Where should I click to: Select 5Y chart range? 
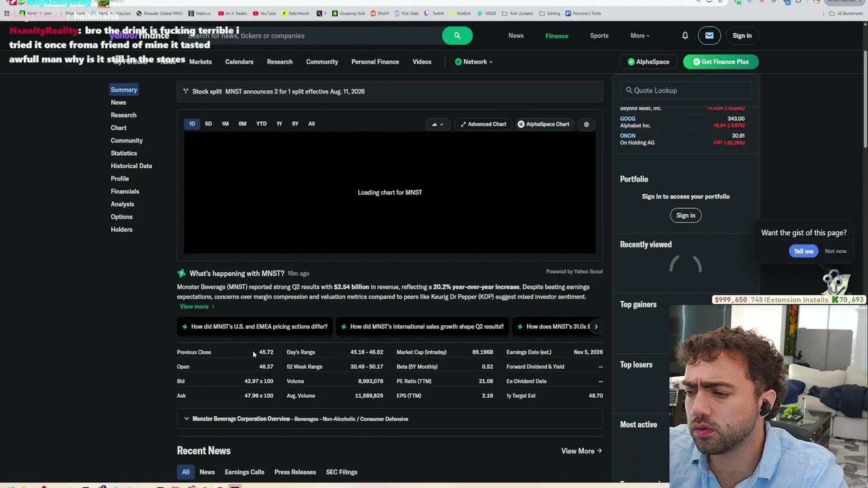(x=295, y=124)
